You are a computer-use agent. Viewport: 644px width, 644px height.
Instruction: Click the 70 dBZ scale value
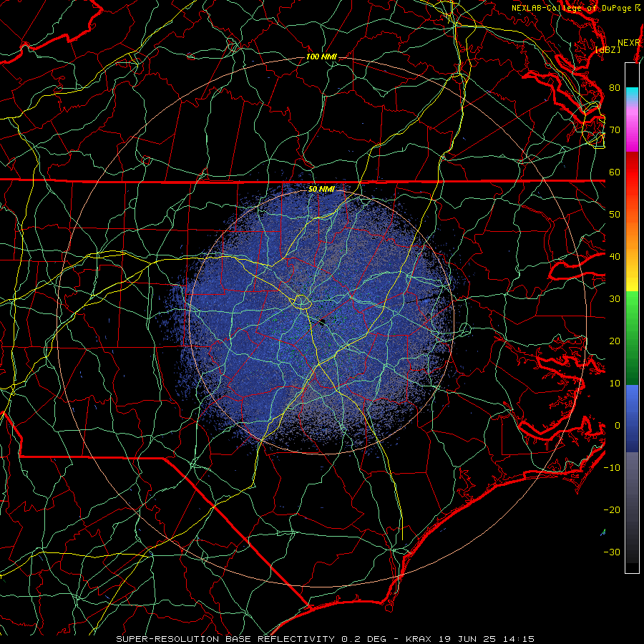click(x=615, y=130)
